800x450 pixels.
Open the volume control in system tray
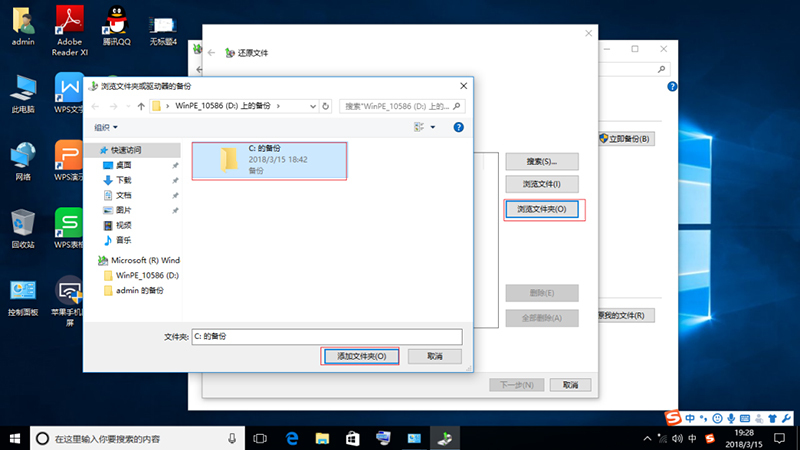point(678,438)
